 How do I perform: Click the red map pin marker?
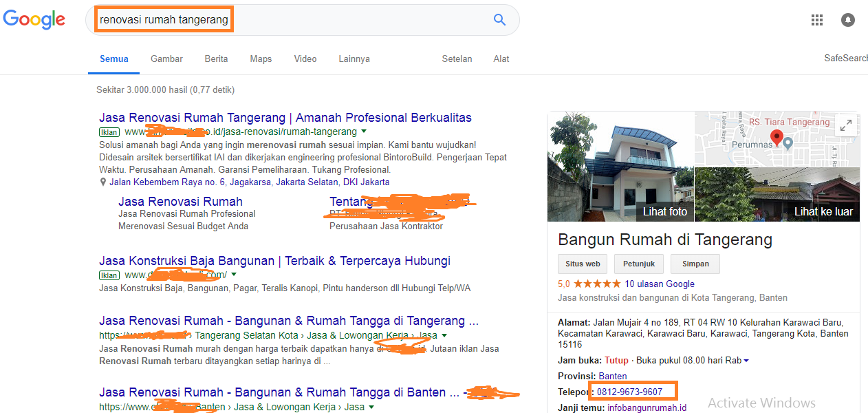777,138
